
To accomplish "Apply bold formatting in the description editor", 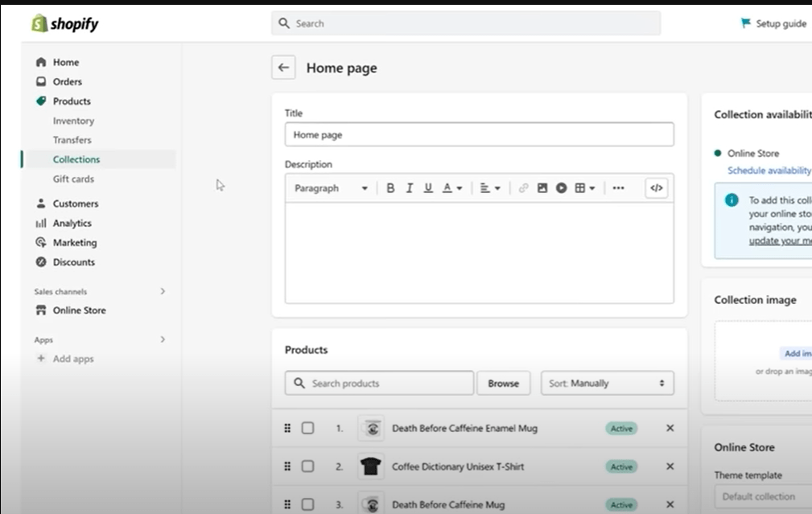I will pyautogui.click(x=390, y=187).
